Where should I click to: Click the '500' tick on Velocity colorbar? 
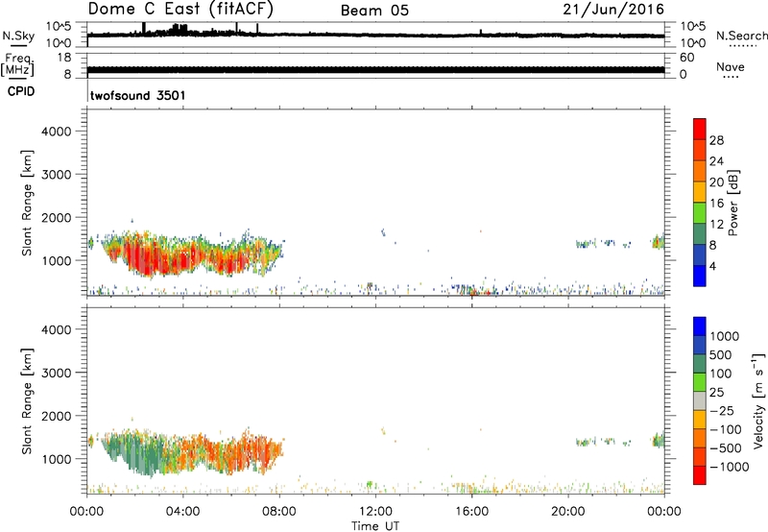[721, 355]
